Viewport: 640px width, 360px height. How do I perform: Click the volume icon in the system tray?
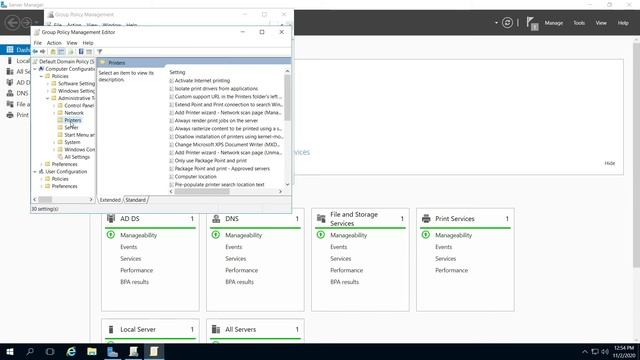605,351
